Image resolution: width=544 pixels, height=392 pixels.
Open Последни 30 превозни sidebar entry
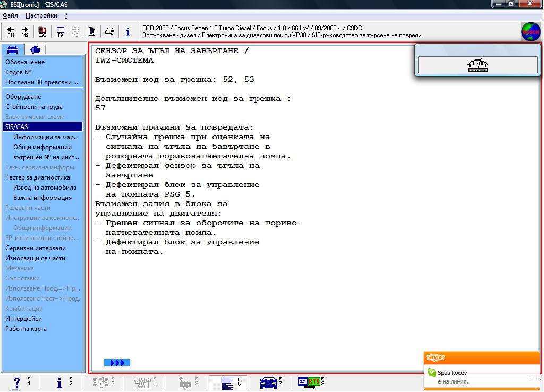click(41, 82)
